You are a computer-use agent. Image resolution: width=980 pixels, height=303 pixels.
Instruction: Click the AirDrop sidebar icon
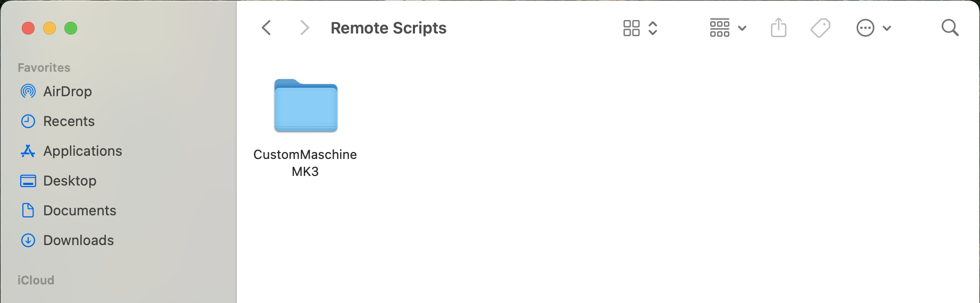[28, 91]
